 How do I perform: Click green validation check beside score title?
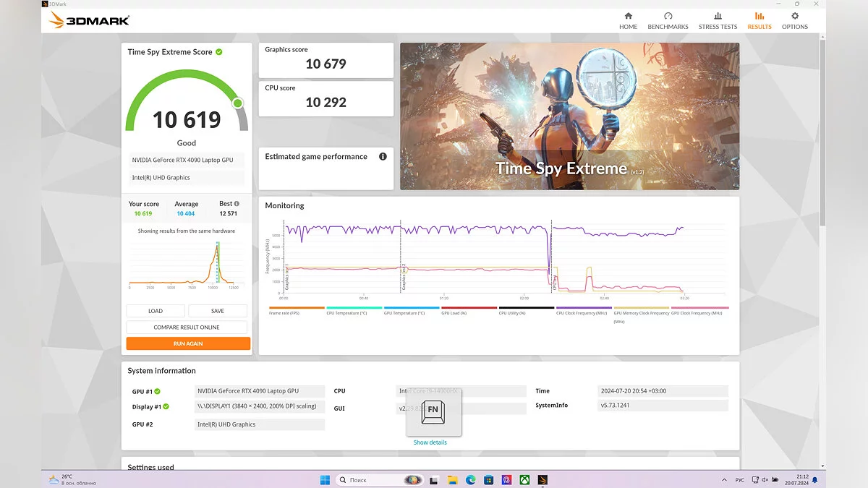pos(219,52)
